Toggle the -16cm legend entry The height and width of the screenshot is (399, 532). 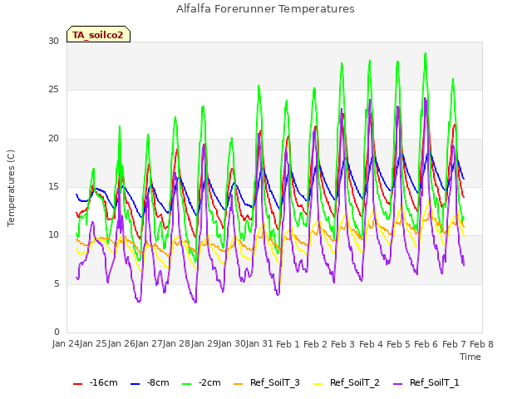click(96, 382)
